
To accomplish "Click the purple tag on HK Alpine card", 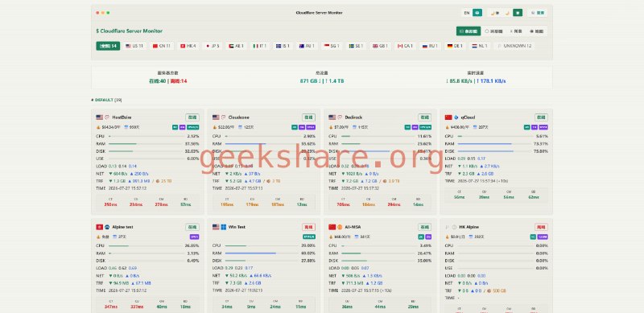I will tap(543, 237).
